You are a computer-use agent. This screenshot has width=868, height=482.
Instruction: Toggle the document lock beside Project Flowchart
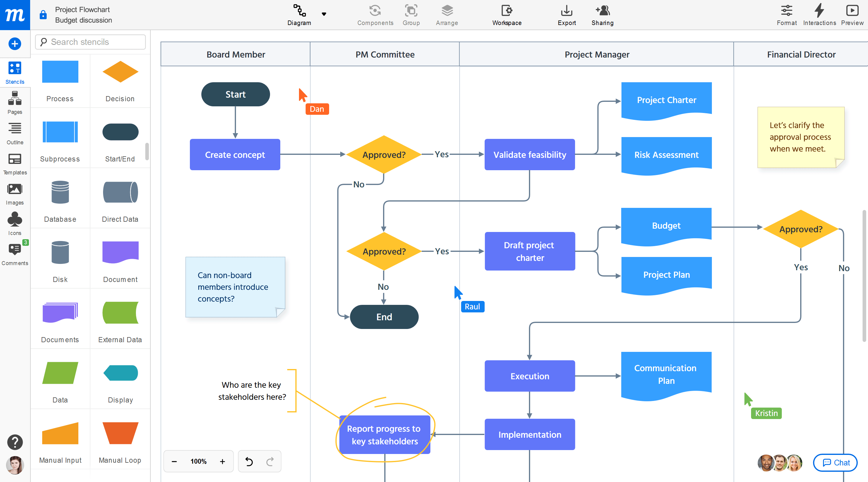point(43,15)
